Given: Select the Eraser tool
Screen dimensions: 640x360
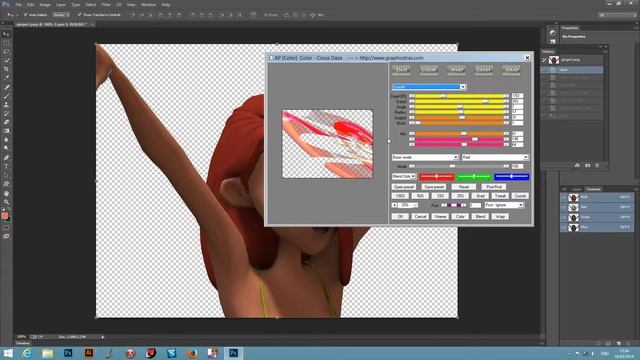Looking at the screenshot, I should (6, 122).
